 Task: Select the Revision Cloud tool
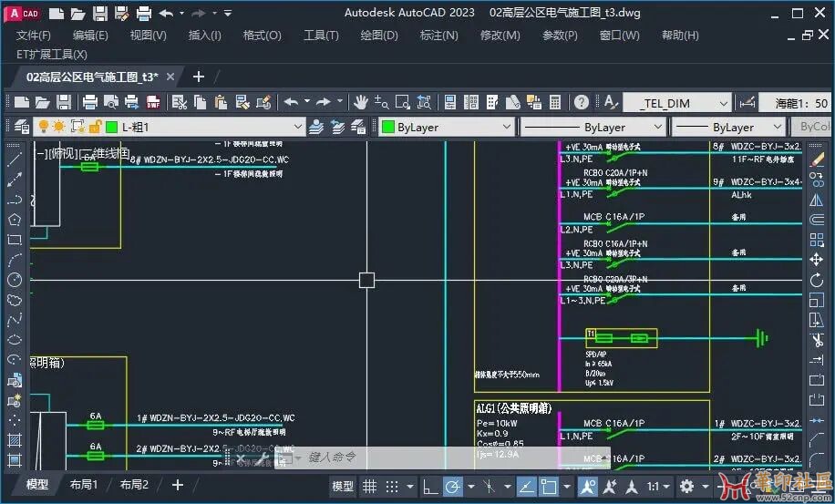click(15, 300)
